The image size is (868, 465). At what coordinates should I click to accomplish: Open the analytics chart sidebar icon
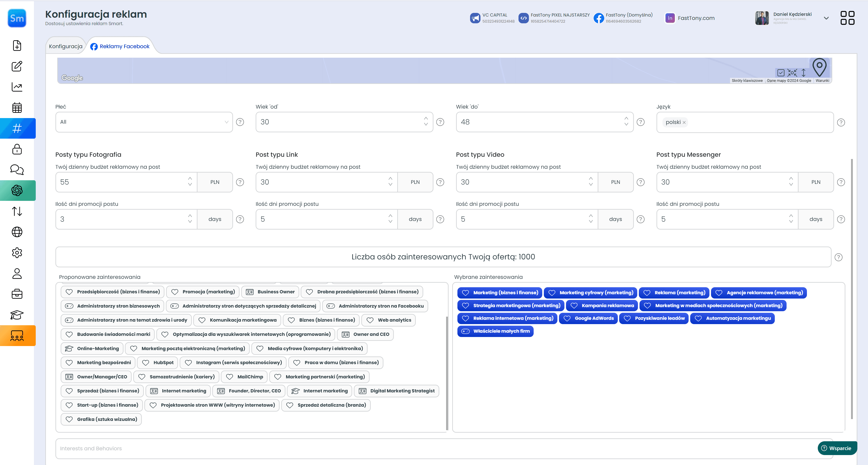pos(17,87)
